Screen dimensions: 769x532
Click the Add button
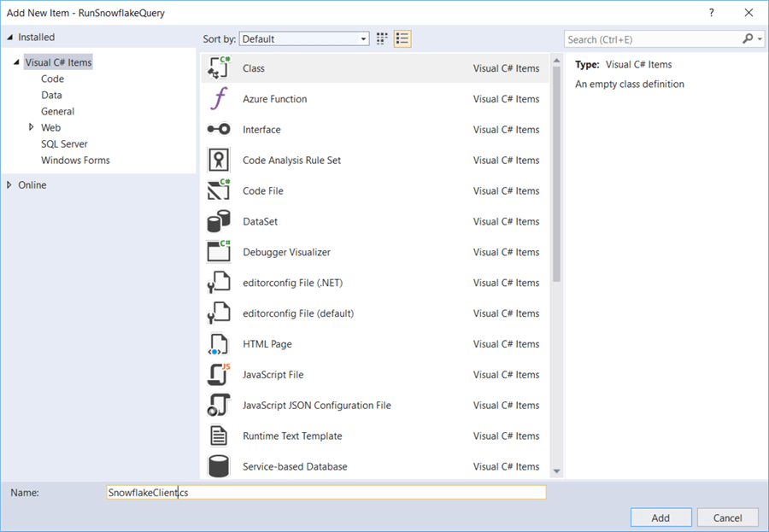(x=660, y=517)
